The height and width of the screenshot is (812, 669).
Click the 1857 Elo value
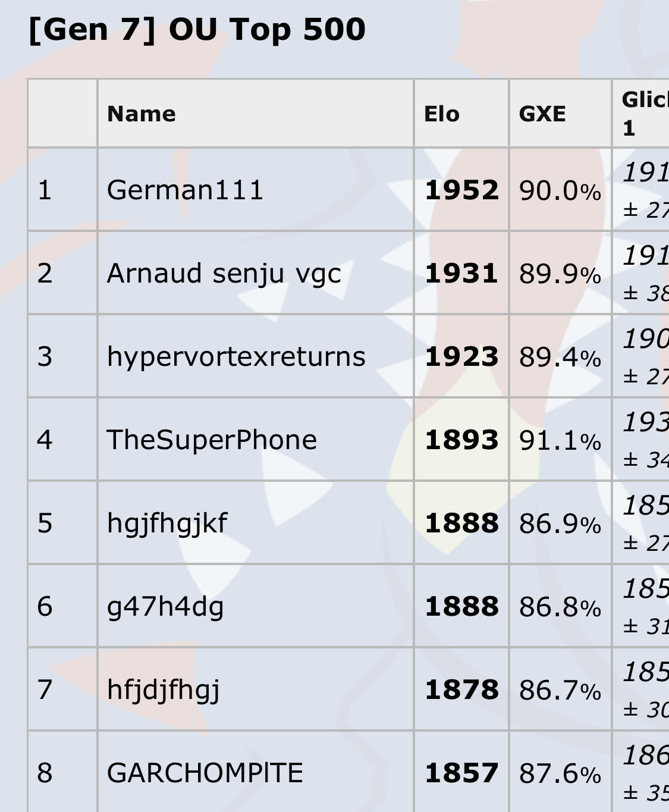(461, 773)
